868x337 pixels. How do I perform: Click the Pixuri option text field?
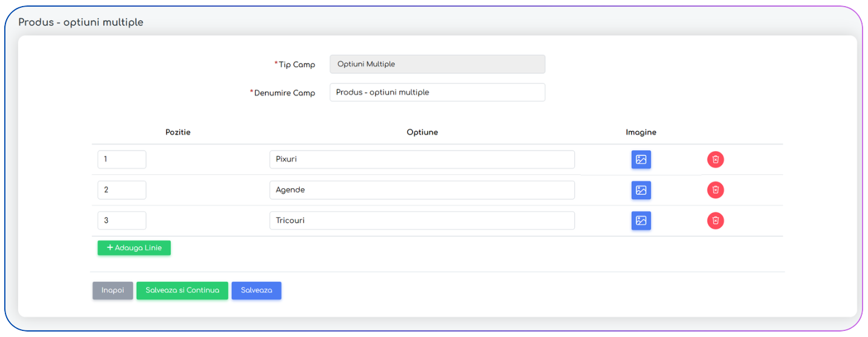422,160
